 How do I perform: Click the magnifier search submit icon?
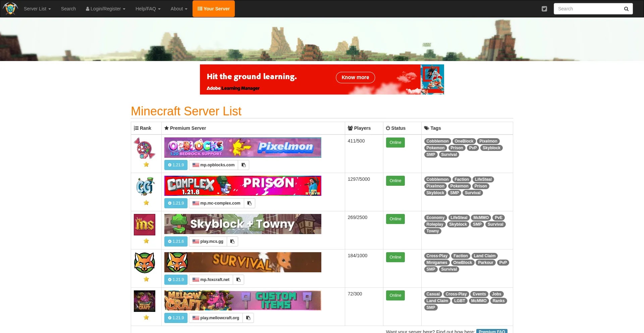pyautogui.click(x=626, y=9)
